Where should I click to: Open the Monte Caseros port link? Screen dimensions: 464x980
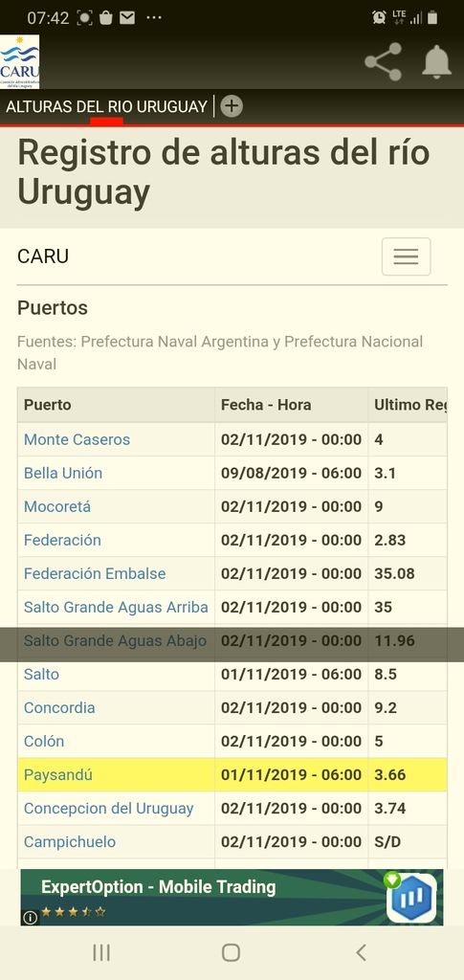(x=77, y=439)
